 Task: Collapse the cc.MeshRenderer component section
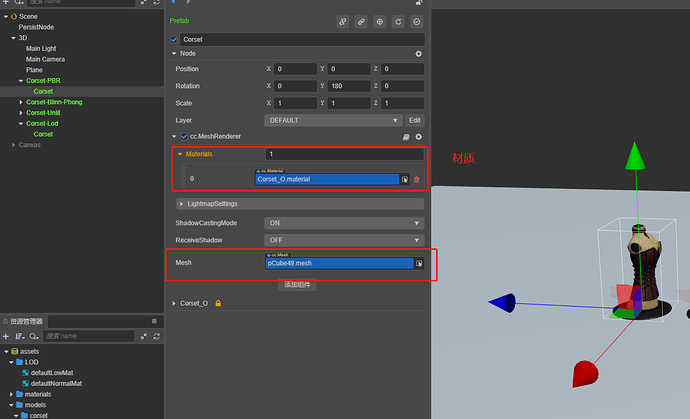(174, 136)
